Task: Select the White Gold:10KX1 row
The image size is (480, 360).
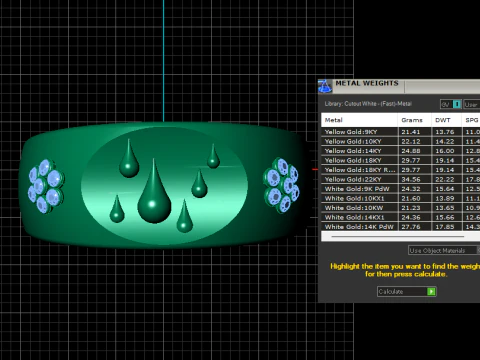Action: point(401,198)
